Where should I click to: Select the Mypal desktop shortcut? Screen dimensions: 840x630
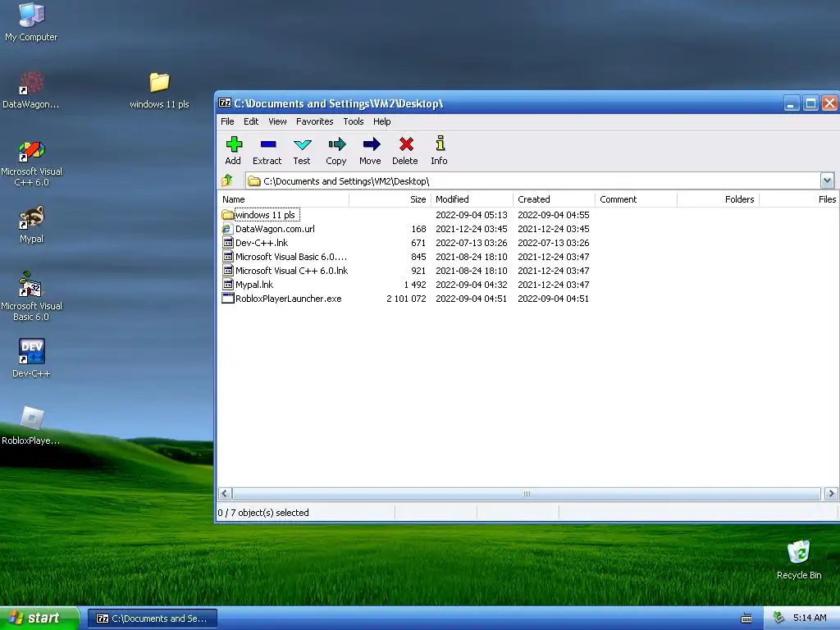pyautogui.click(x=31, y=225)
